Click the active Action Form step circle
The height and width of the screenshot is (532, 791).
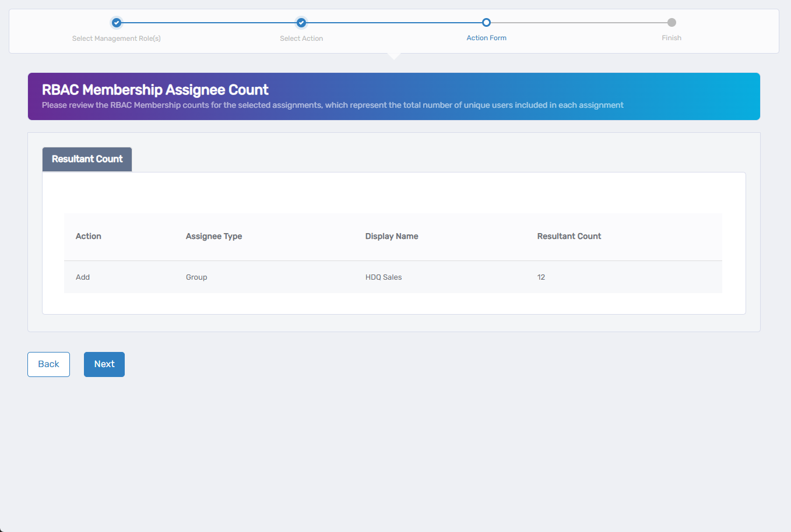pos(487,22)
